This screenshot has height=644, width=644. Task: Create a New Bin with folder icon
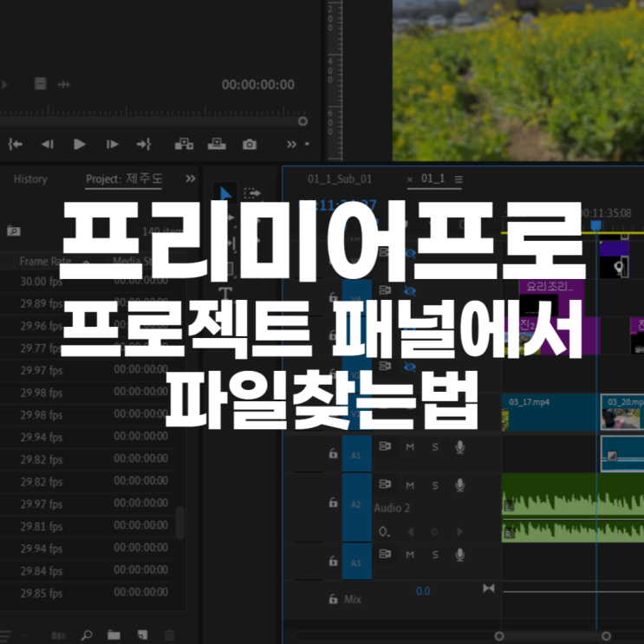point(114,635)
